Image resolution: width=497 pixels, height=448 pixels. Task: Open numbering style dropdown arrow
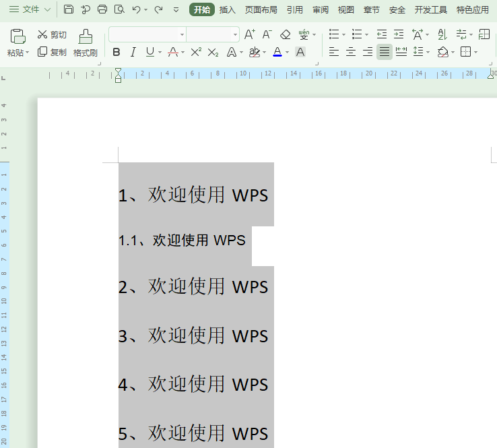point(367,34)
